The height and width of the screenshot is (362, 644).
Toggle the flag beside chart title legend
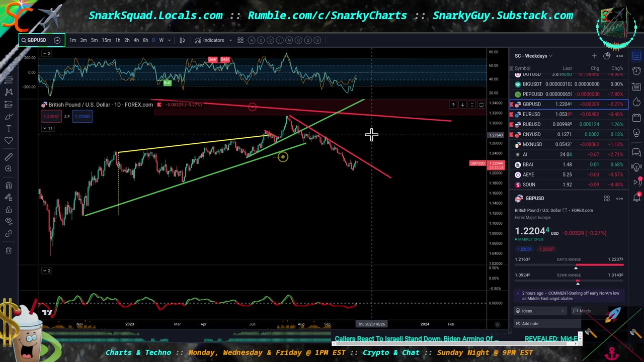point(159,105)
